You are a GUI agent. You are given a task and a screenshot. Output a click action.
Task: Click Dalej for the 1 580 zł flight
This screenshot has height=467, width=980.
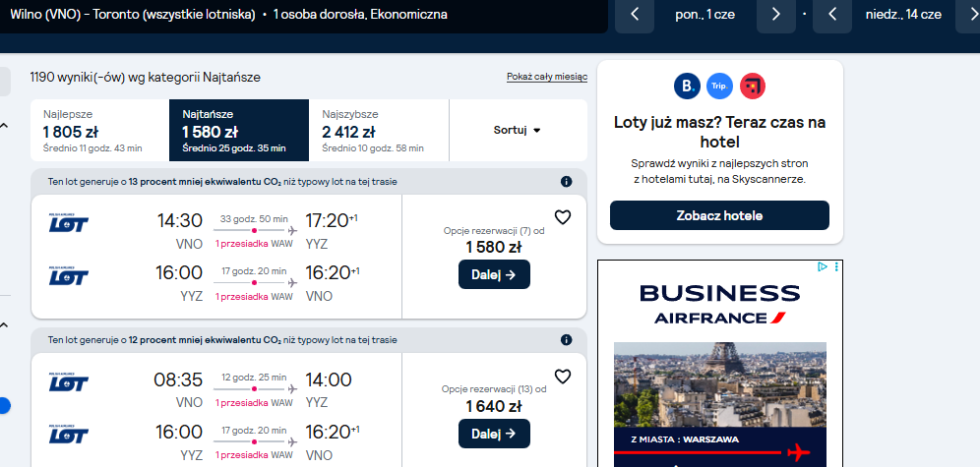pos(494,274)
